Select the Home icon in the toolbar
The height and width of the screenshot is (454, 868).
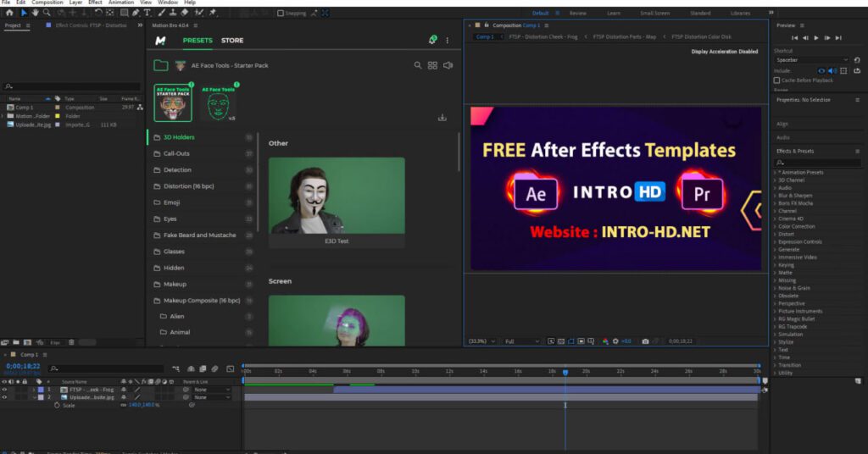pos(9,12)
